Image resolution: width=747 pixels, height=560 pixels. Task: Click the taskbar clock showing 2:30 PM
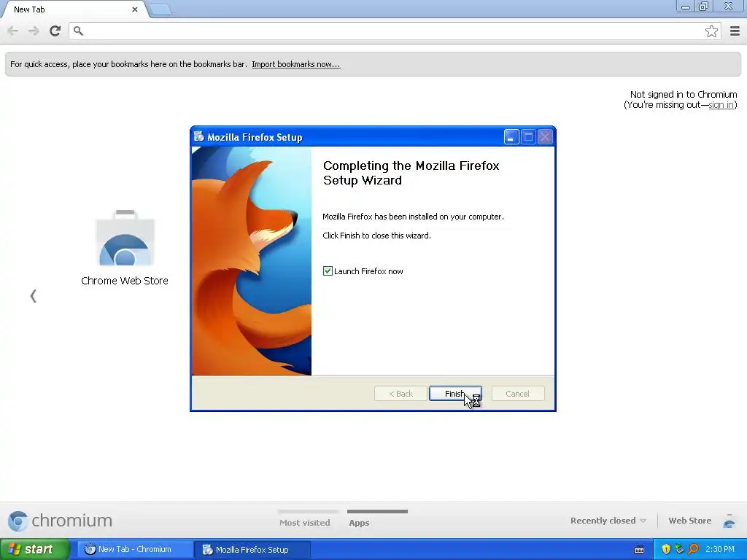tap(720, 549)
